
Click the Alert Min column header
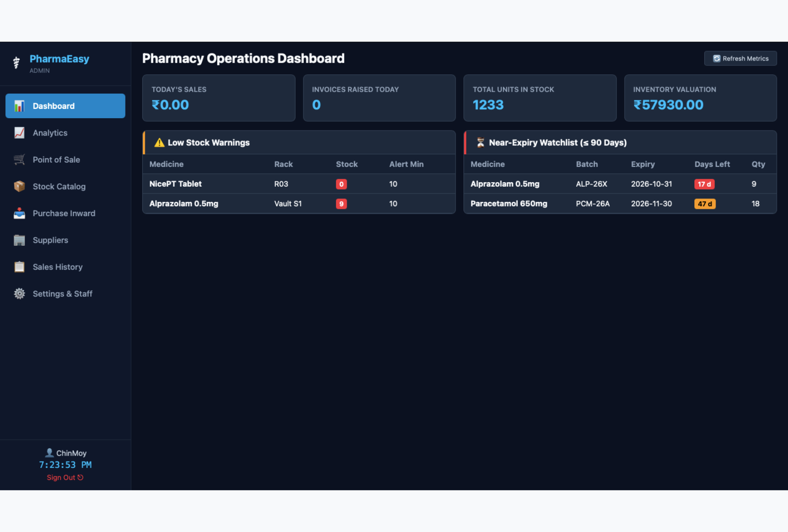(x=406, y=164)
